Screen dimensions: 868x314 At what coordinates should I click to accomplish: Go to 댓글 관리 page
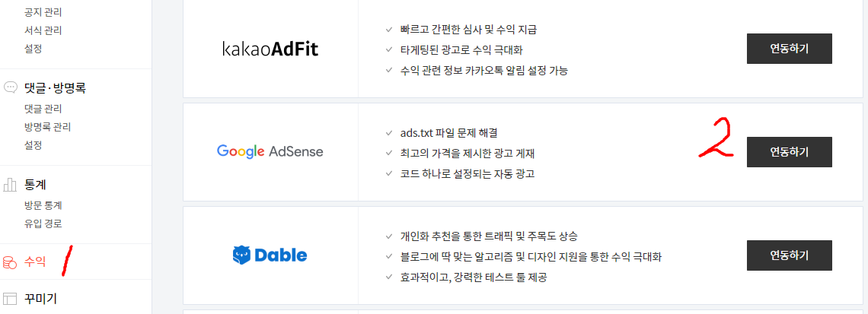click(43, 109)
